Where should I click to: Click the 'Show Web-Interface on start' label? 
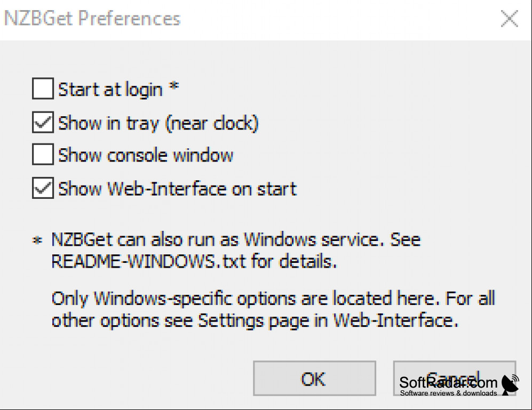pyautogui.click(x=178, y=189)
